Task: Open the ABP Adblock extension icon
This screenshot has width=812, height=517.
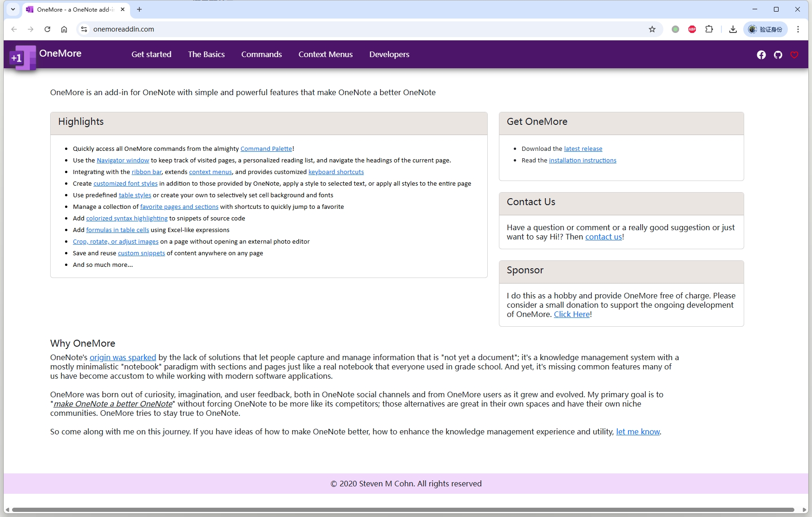Action: (692, 29)
